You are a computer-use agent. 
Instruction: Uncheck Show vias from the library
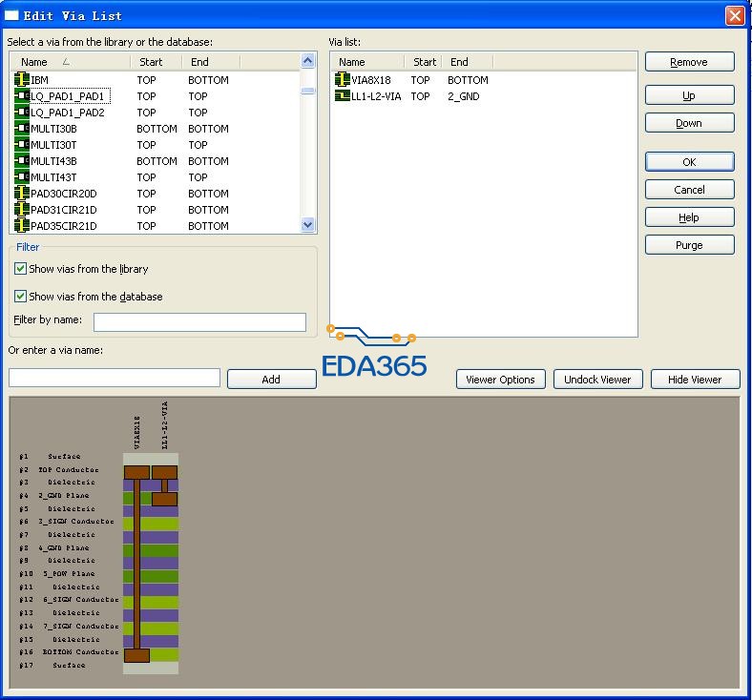(x=21, y=269)
